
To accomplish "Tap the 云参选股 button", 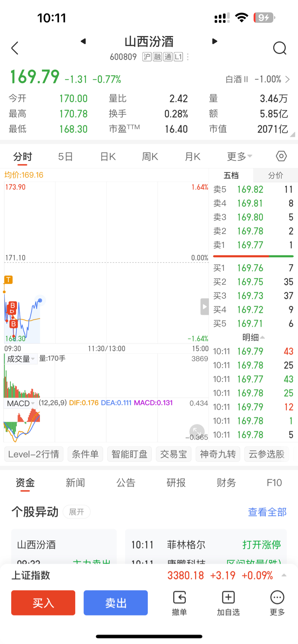I will pos(267,454).
